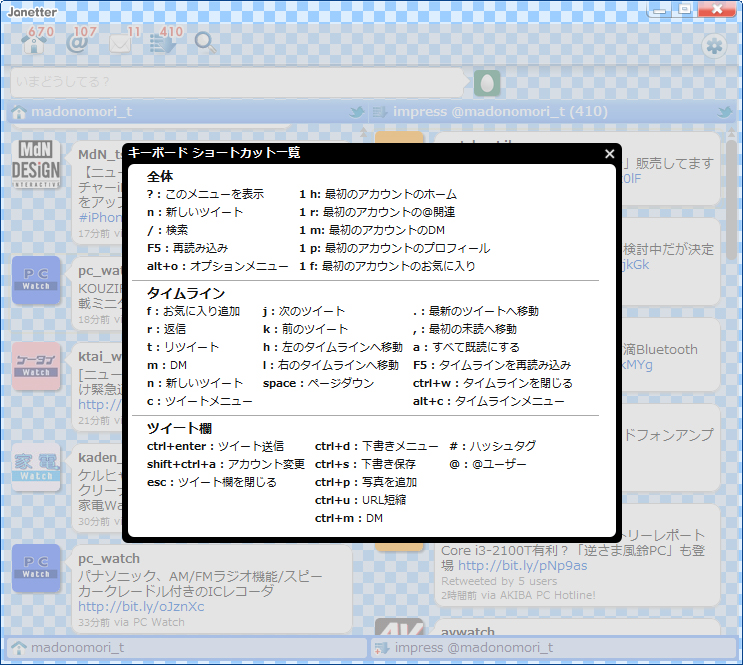This screenshot has width=743, height=665.
Task: Switch to impress @madonomori_t bottom tab
Action: coord(553,648)
